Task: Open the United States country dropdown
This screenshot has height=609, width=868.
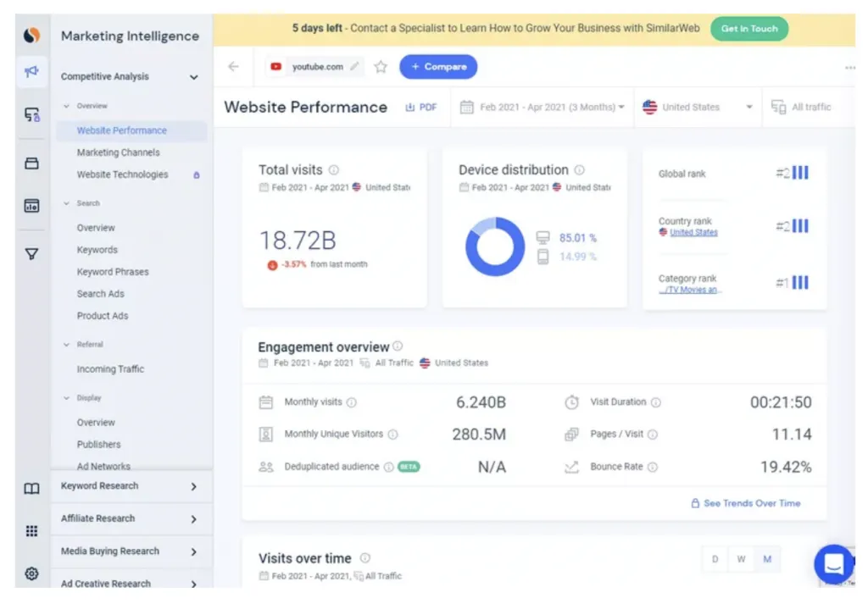Action: click(697, 108)
